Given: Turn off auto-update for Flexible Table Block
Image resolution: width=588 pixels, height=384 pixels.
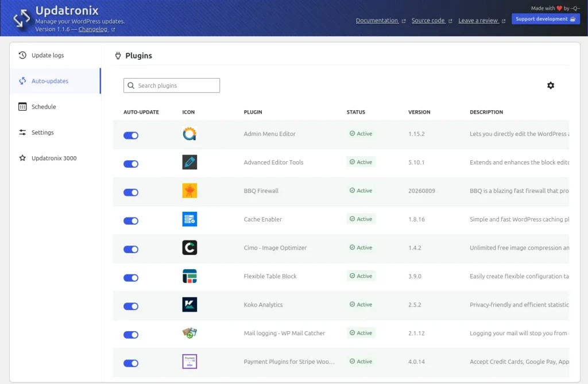Looking at the screenshot, I should point(131,278).
